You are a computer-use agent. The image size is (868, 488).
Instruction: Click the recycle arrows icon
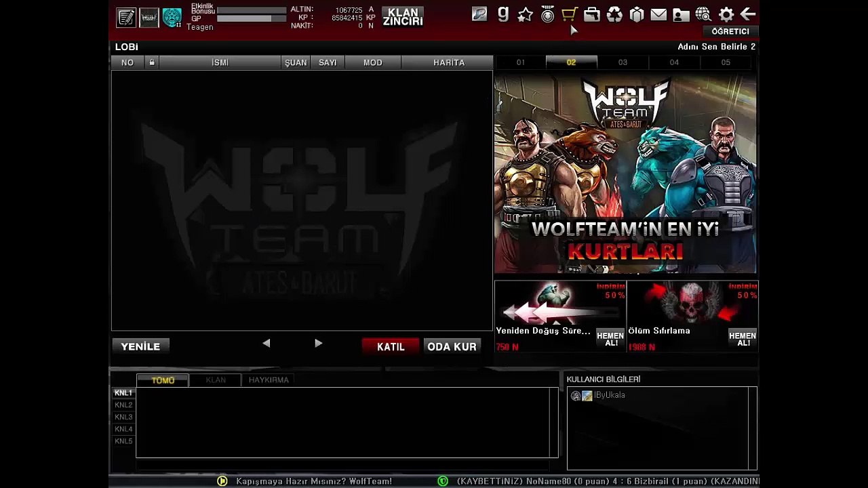(614, 14)
